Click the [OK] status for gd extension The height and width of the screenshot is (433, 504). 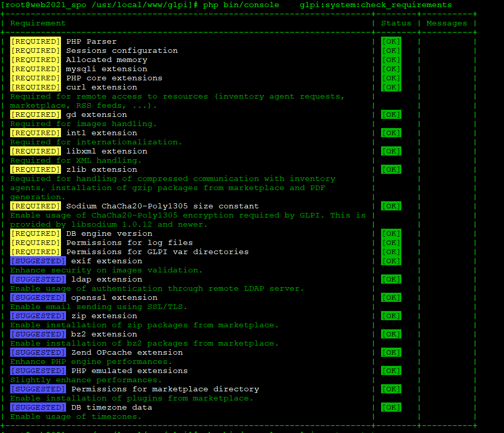pyautogui.click(x=391, y=115)
